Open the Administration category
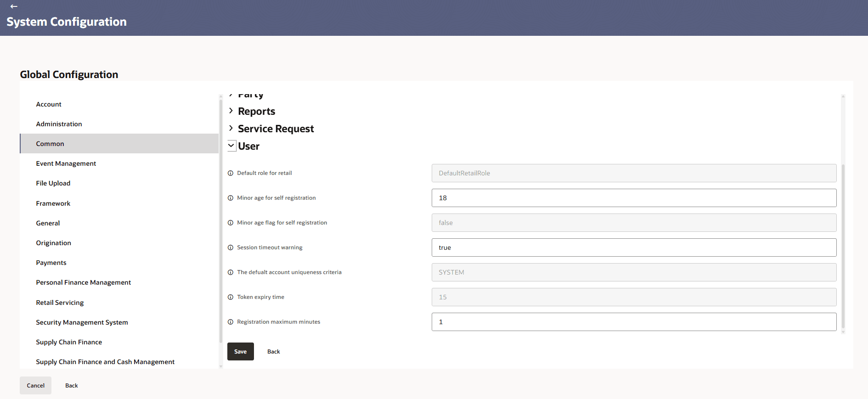This screenshot has width=868, height=399. point(119,124)
